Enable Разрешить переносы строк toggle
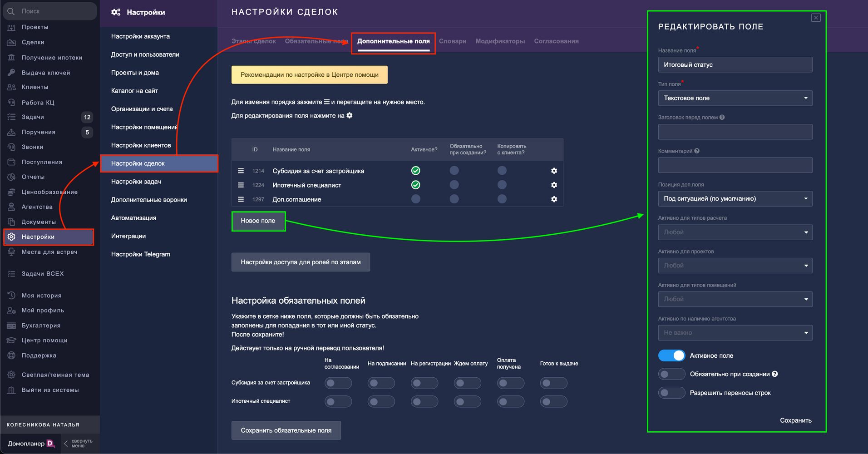 [x=671, y=393]
